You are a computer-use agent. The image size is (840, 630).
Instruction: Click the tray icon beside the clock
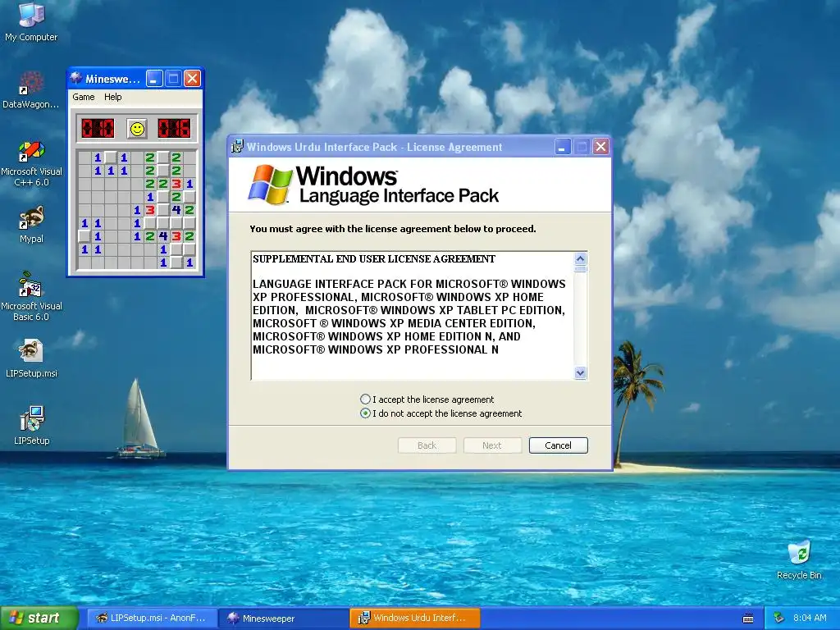click(779, 618)
